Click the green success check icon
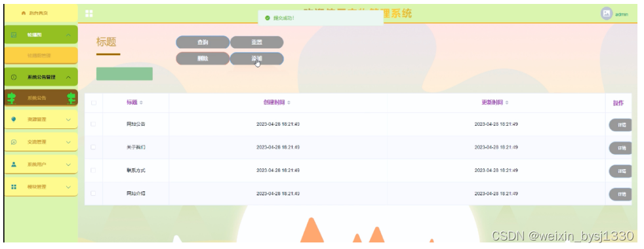 (x=268, y=18)
